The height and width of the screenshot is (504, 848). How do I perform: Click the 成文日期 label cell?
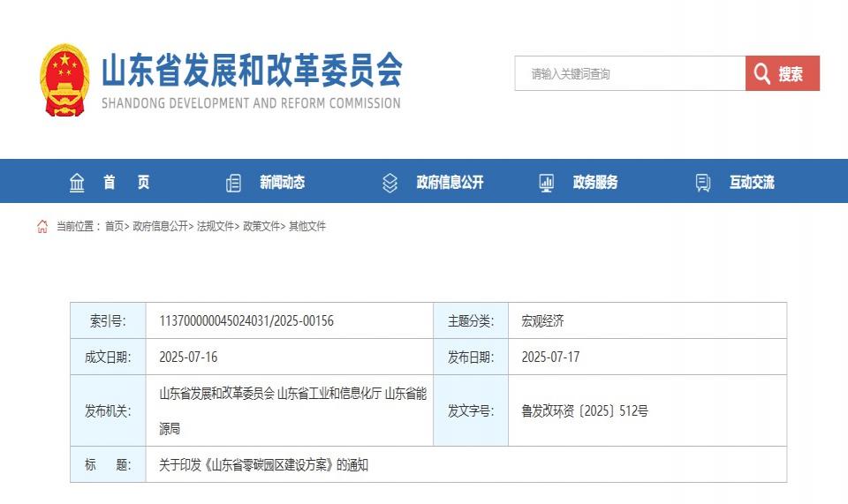(x=108, y=357)
